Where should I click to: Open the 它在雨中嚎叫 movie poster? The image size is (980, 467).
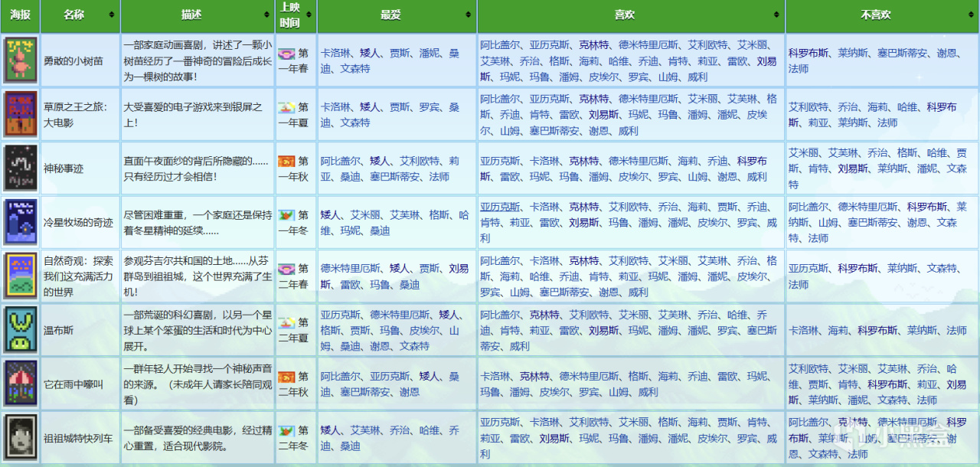(20, 384)
